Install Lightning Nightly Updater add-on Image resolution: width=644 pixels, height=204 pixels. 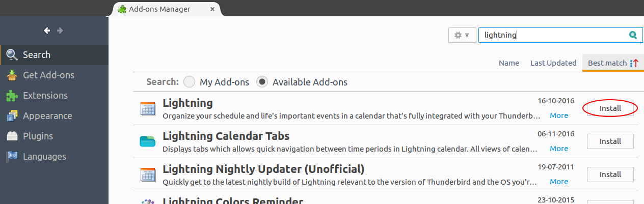click(x=610, y=174)
